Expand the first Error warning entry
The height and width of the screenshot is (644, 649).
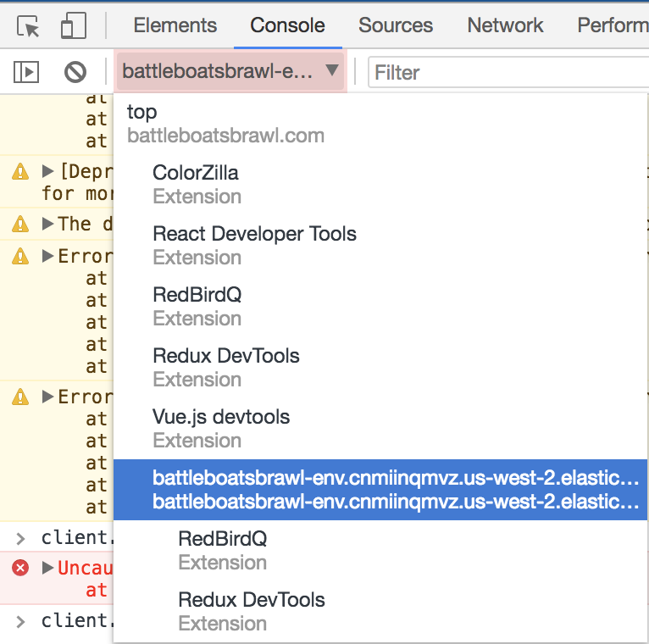pyautogui.click(x=48, y=256)
